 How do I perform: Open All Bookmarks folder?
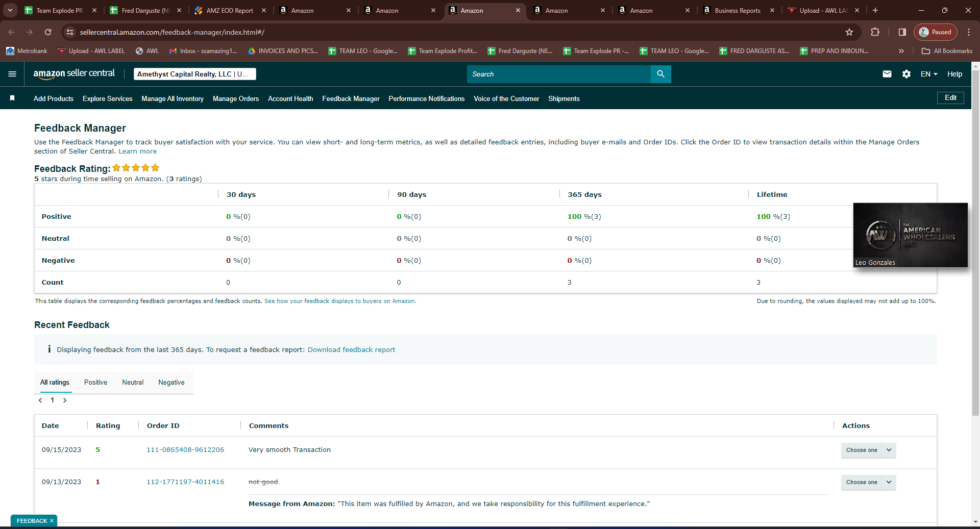tap(947, 51)
